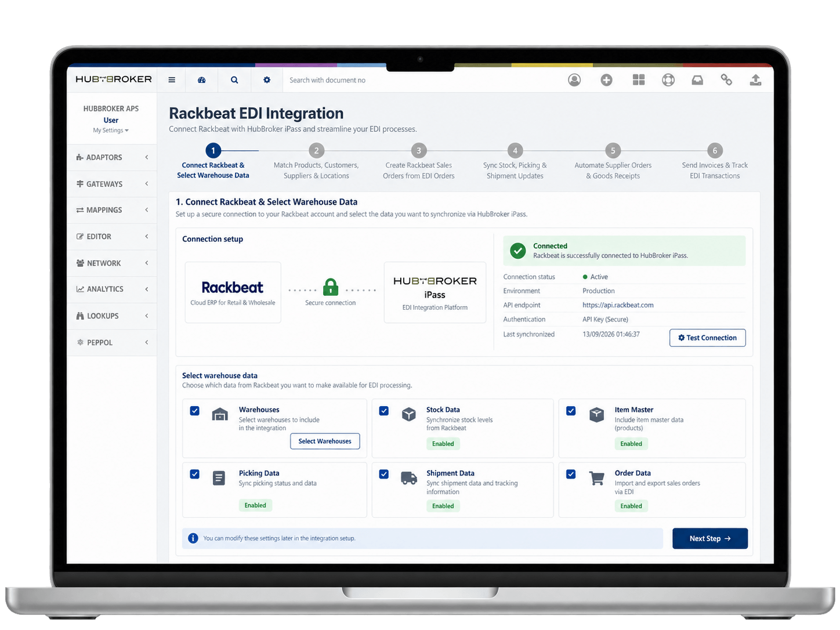Click the upload icon in header

point(755,80)
